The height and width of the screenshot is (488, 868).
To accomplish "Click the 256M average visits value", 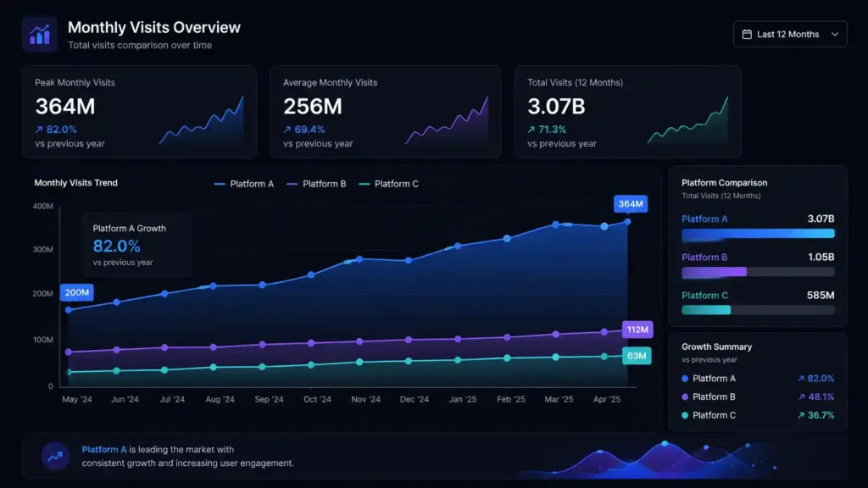I will 313,106.
